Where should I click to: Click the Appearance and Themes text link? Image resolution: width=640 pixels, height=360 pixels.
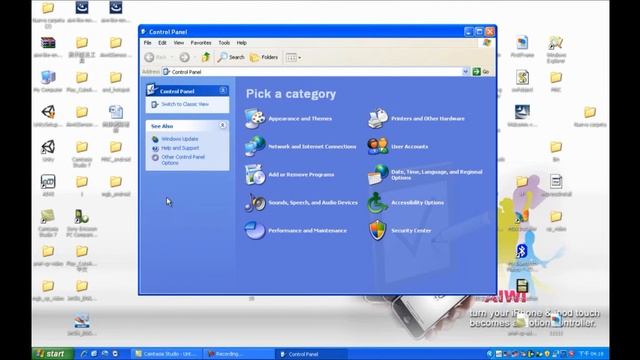[300, 119]
